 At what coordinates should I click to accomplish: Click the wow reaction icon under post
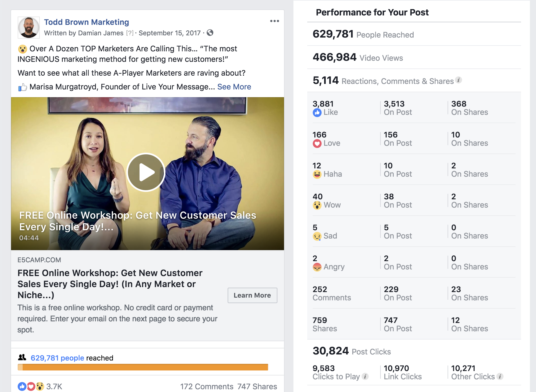pos(40,386)
